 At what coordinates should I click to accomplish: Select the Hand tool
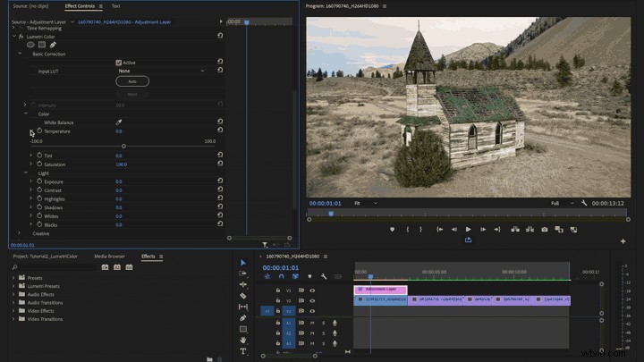point(243,340)
